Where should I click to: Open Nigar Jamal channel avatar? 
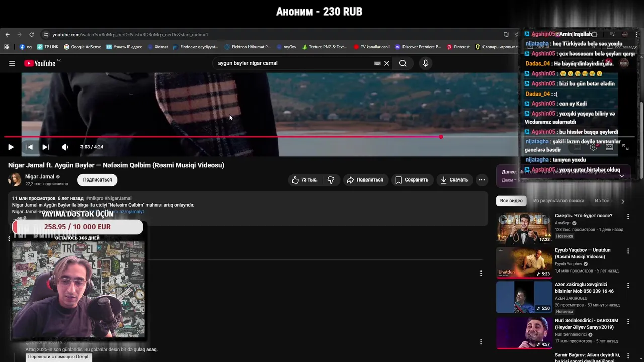pos(15,179)
